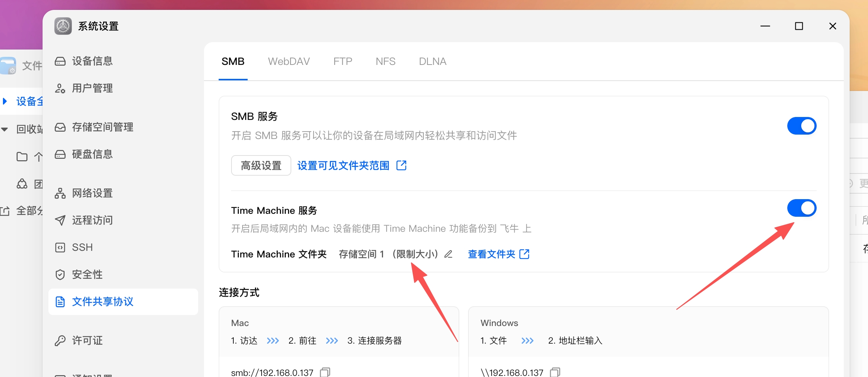Click share icon beside 全部分 in background
The image size is (868, 377).
click(x=5, y=211)
